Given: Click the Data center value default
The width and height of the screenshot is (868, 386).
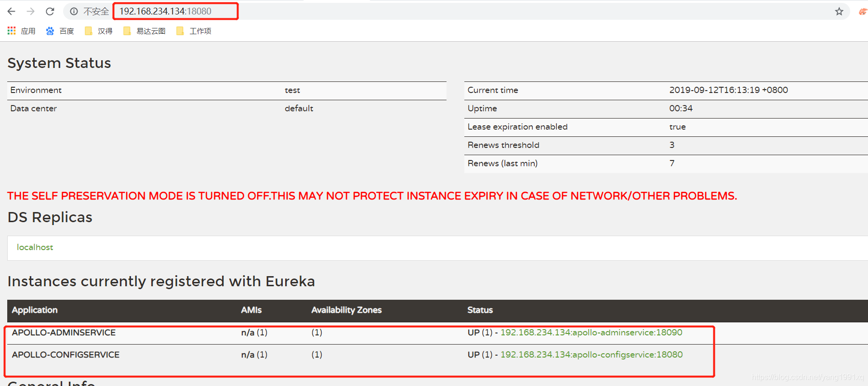Looking at the screenshot, I should tap(299, 108).
